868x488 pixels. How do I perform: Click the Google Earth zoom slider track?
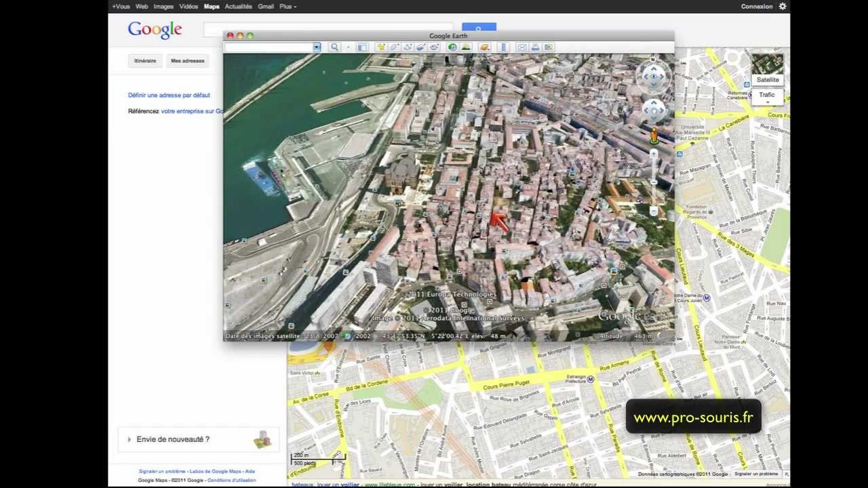click(654, 182)
